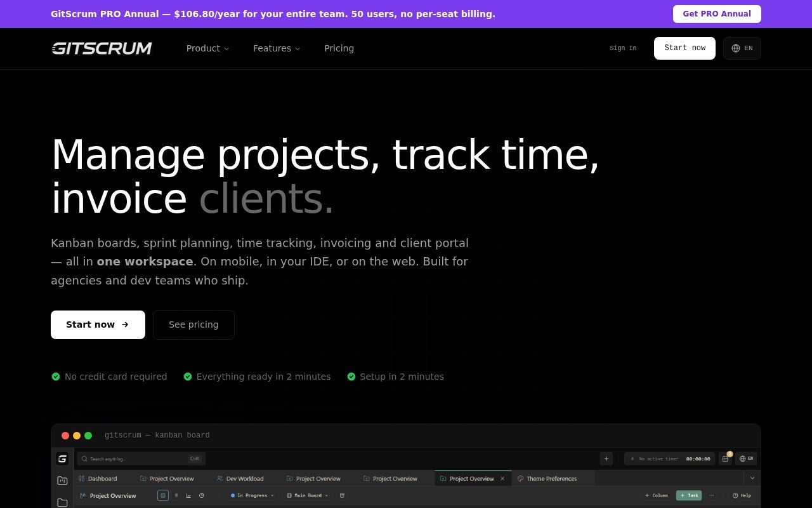Viewport: 812px width, 508px height.
Task: Switch to the clock view icon
Action: (202, 495)
